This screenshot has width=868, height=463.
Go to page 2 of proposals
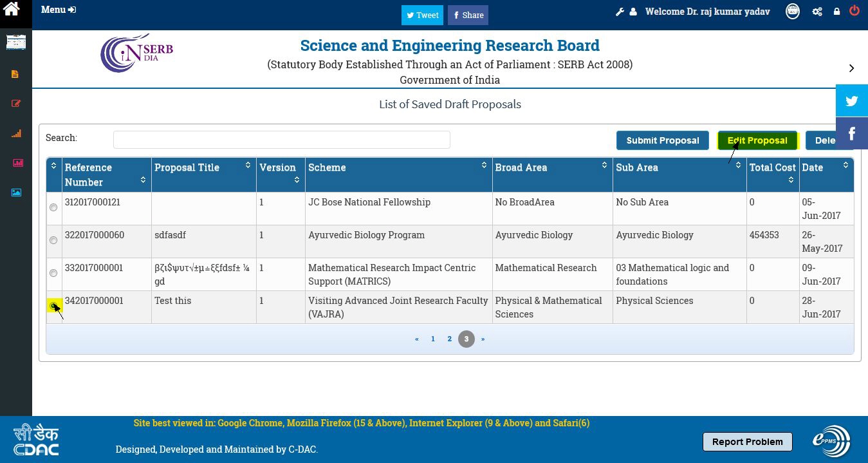click(449, 339)
